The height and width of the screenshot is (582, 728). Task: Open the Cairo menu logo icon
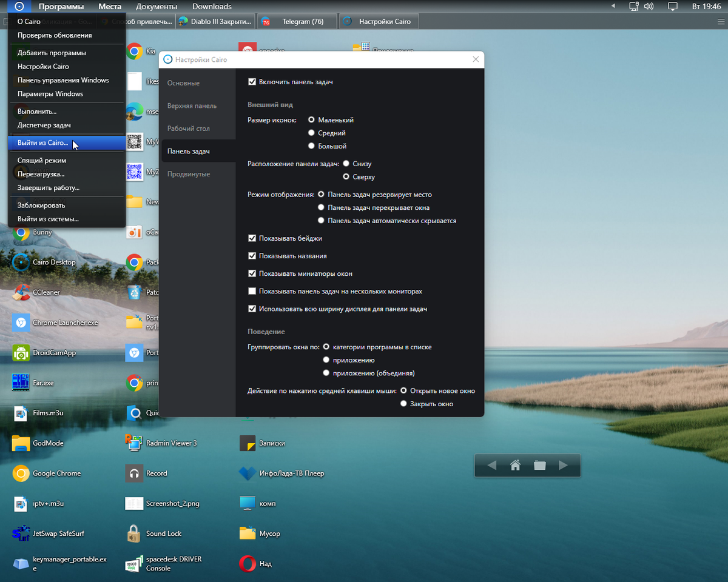[19, 6]
